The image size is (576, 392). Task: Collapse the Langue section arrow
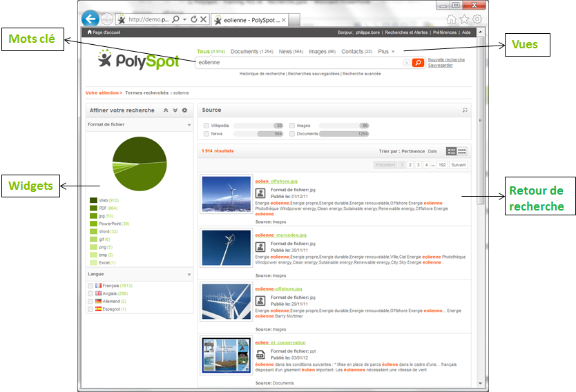click(x=189, y=275)
